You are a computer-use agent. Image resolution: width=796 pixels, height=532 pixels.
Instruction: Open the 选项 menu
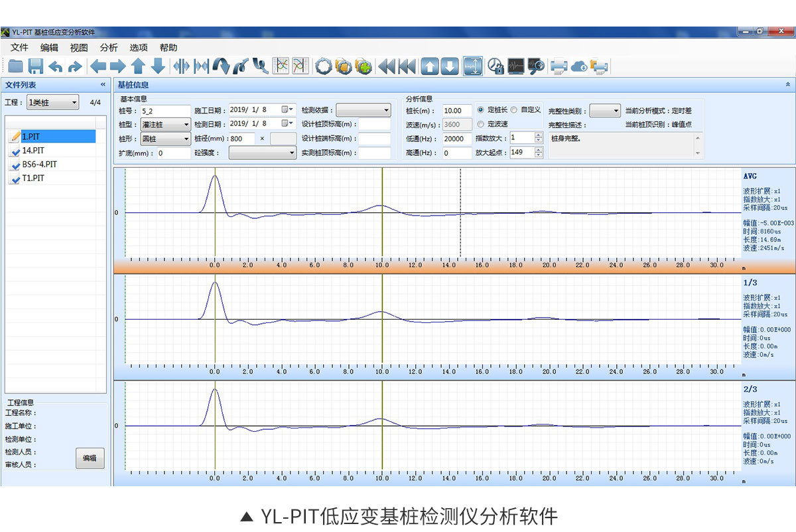tap(139, 48)
